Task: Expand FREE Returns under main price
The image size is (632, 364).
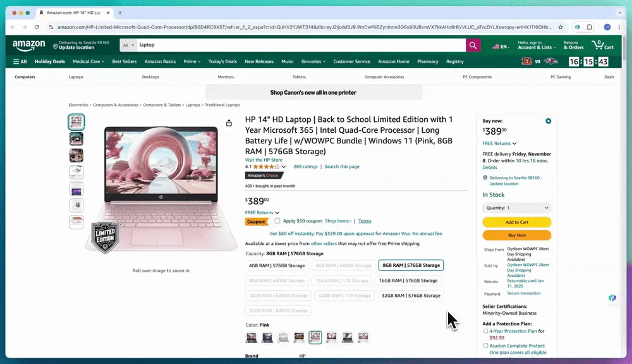Action: (262, 212)
